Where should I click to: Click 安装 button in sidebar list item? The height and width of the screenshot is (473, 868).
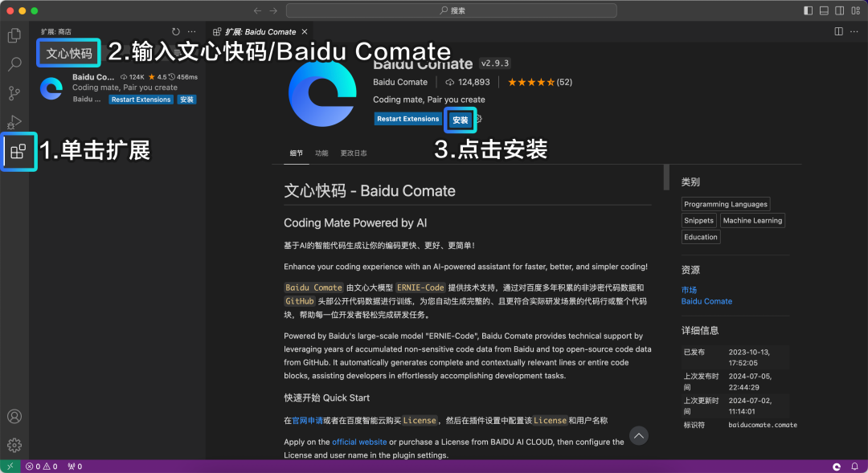coord(186,100)
